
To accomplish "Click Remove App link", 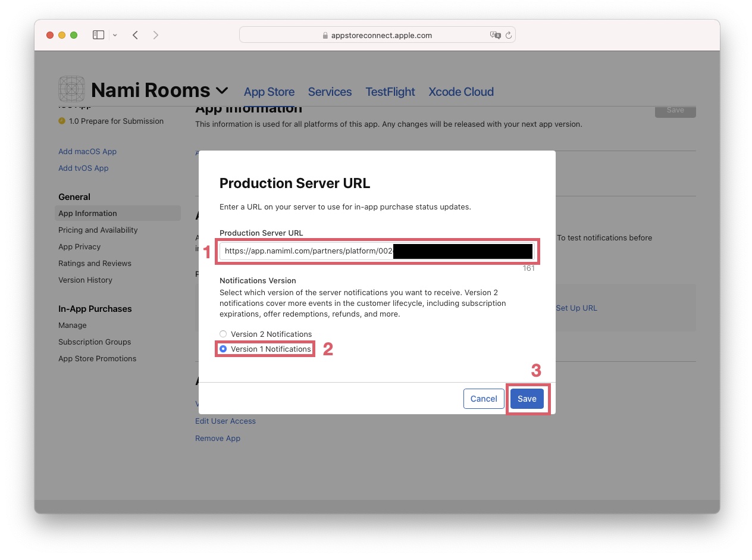I will (x=218, y=438).
